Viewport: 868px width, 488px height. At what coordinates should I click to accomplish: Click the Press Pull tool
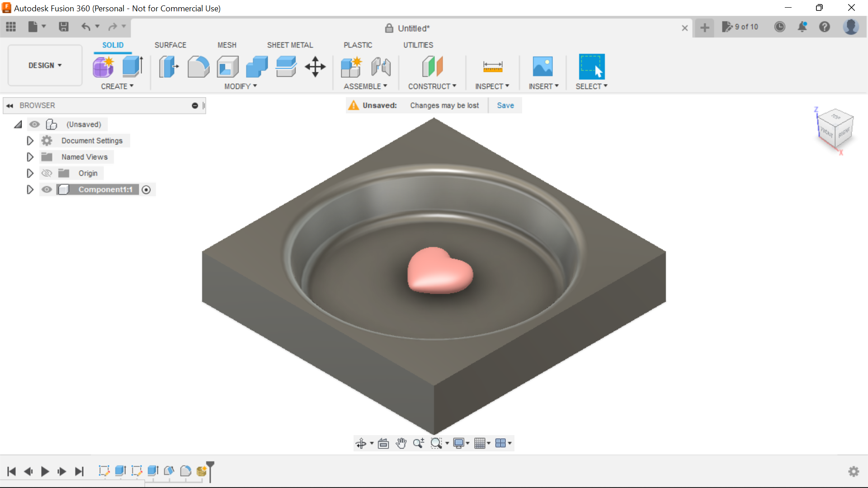[169, 67]
